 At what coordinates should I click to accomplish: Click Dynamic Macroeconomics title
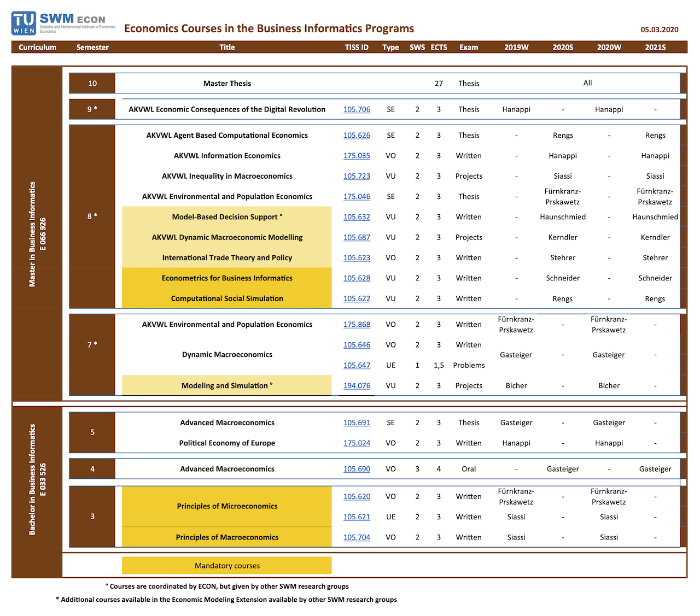point(227,355)
